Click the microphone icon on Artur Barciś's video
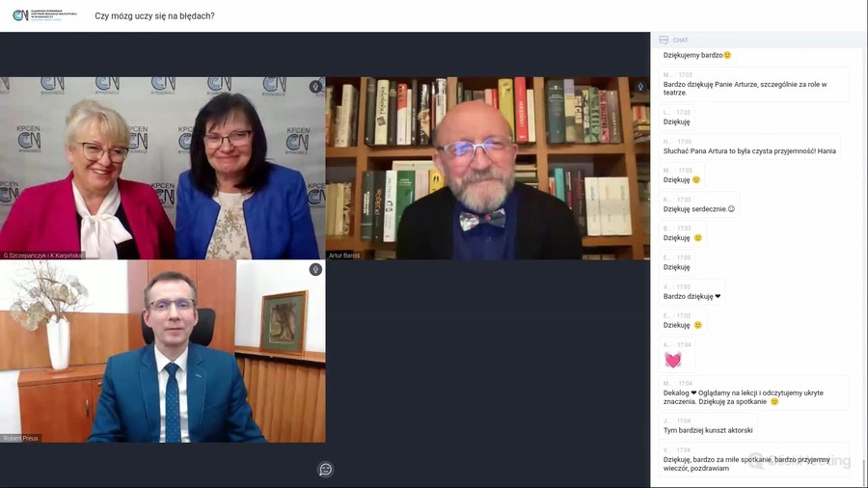Screen dimensions: 868x488 pos(640,87)
